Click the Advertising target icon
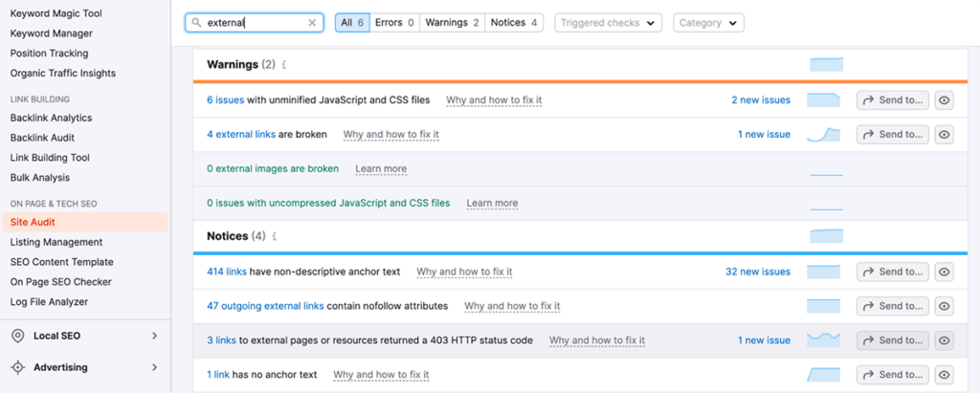 (18, 367)
